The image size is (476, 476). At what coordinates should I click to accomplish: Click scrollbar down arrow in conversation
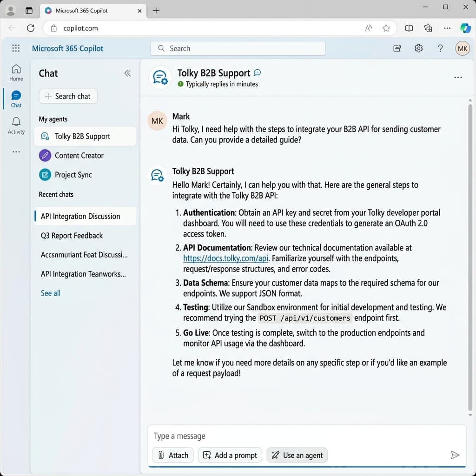pyautogui.click(x=470, y=415)
